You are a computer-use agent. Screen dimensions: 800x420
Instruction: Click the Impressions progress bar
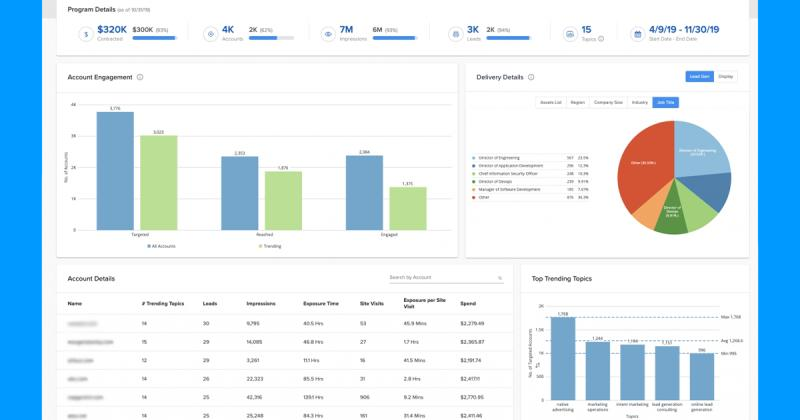pos(395,38)
